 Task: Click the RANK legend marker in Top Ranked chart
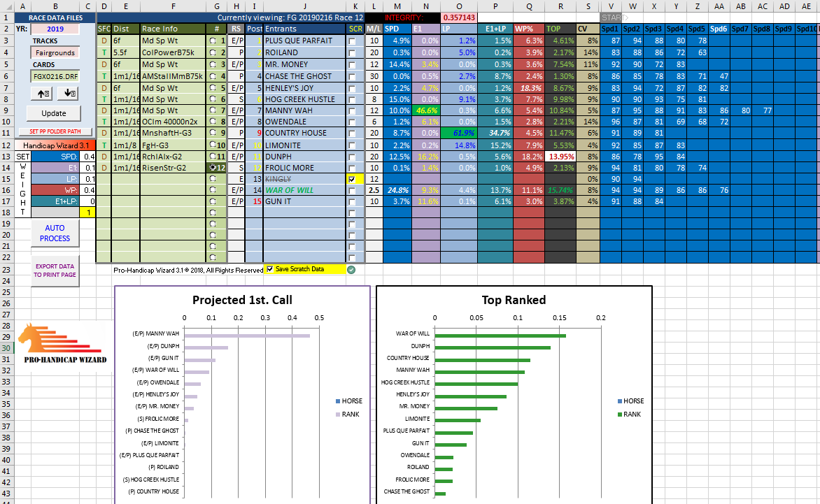tap(620, 415)
